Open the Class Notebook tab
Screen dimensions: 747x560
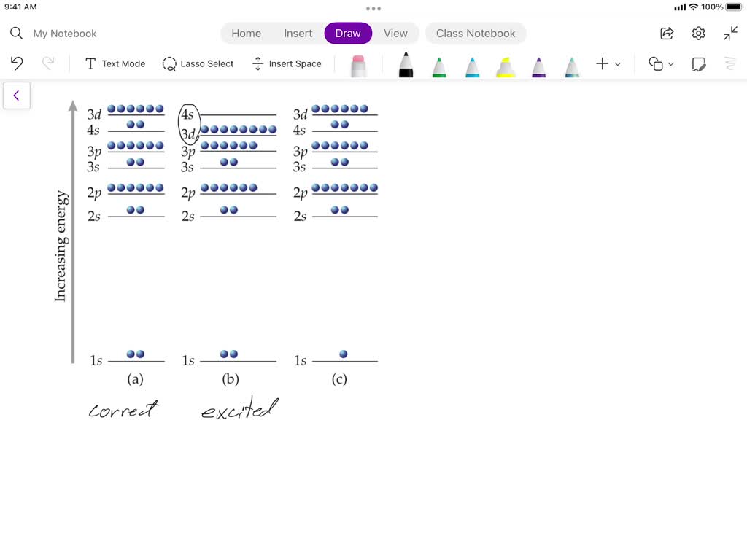476,33
